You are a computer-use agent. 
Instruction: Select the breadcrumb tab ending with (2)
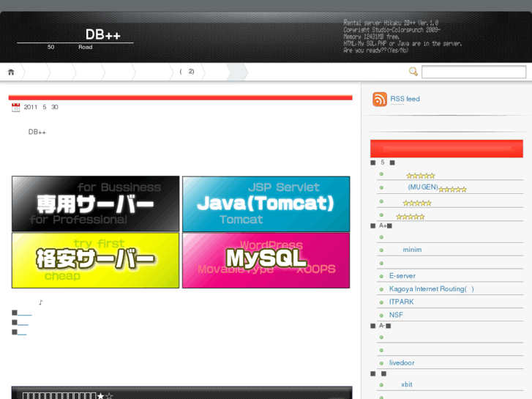pos(187,72)
